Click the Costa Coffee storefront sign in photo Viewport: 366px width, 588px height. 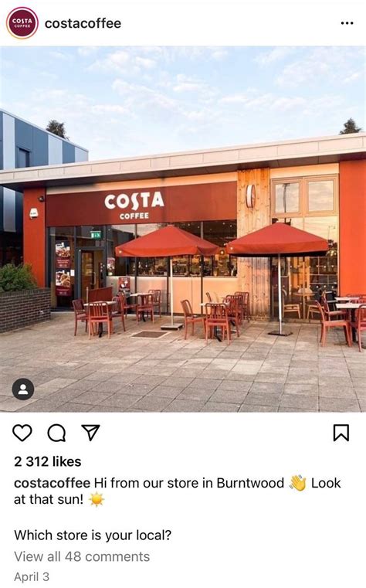tap(134, 205)
